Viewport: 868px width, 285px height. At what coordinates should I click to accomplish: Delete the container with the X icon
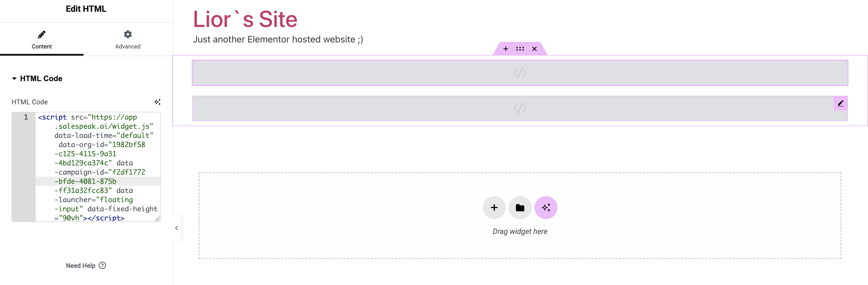[534, 49]
